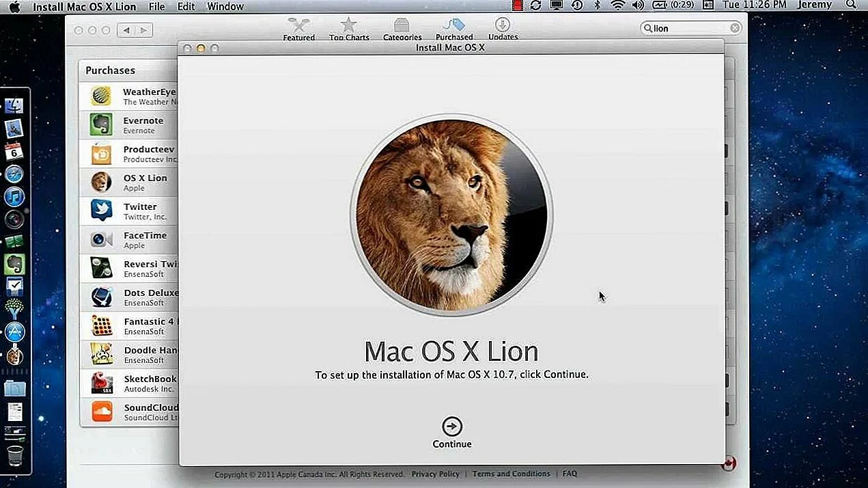Open iCal from the Dock
Screen dimensions: 868x488
click(x=14, y=151)
